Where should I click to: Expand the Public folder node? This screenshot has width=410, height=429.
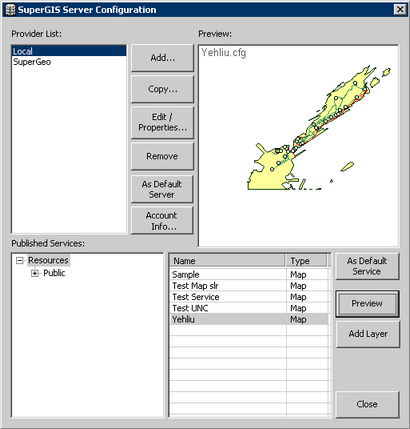35,273
